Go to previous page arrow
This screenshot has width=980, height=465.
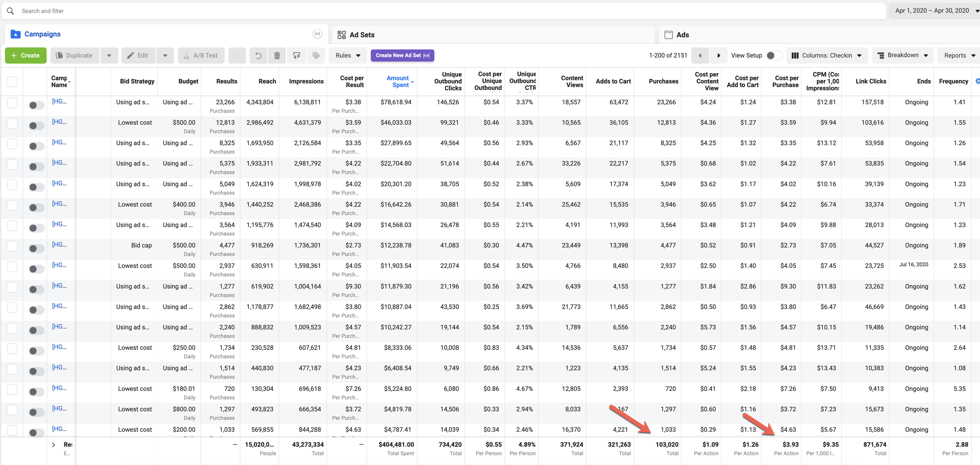(x=700, y=55)
